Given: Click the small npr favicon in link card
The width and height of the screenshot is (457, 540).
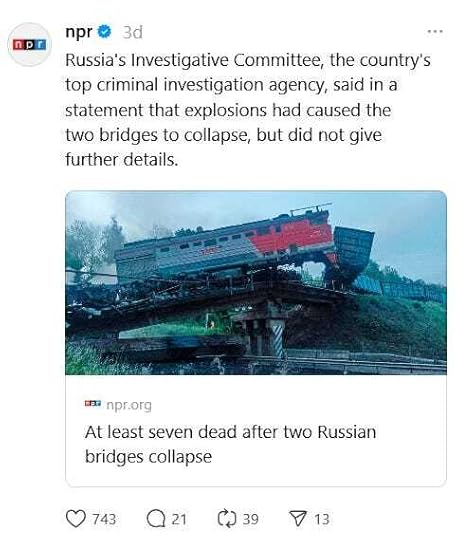Looking at the screenshot, I should pos(93,403).
